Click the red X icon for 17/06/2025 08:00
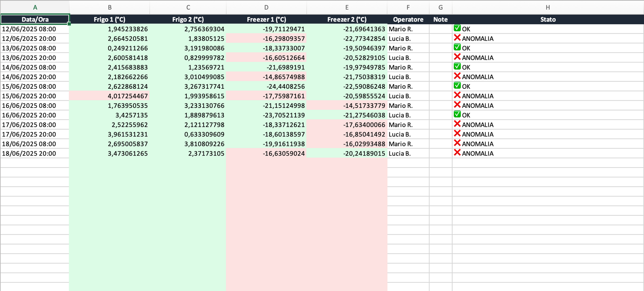 (457, 124)
